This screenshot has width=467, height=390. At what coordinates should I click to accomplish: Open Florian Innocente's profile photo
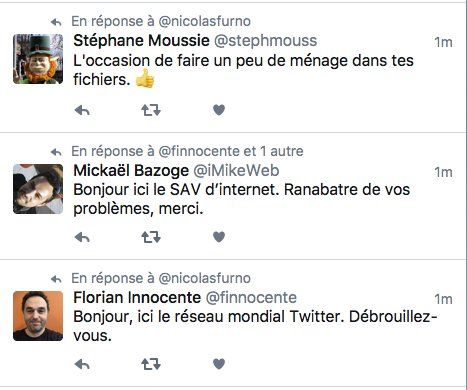click(x=38, y=316)
